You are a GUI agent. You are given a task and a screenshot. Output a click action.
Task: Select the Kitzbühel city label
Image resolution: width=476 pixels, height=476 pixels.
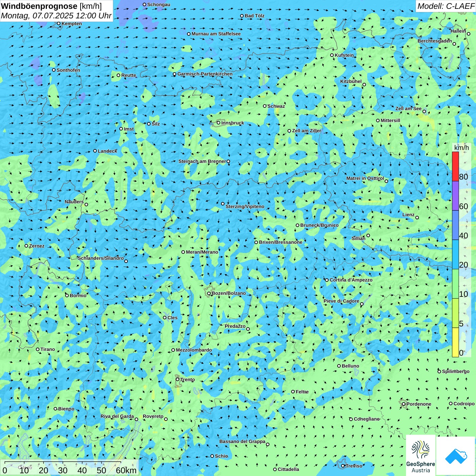(351, 81)
